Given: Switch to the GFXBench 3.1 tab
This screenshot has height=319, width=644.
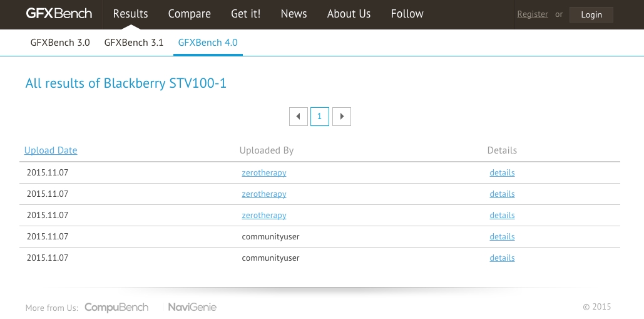Looking at the screenshot, I should tap(134, 43).
